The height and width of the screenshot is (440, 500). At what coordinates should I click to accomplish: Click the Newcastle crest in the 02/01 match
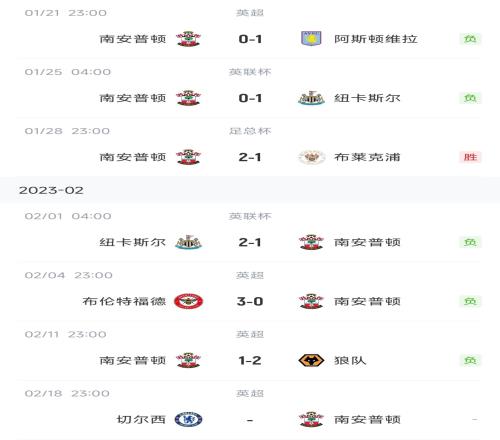tap(188, 242)
